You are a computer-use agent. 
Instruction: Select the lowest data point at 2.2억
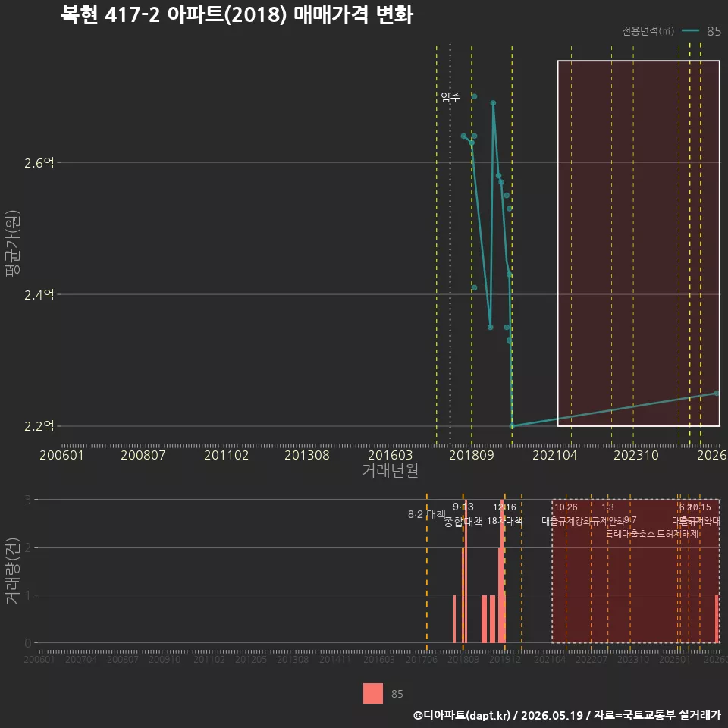[512, 425]
